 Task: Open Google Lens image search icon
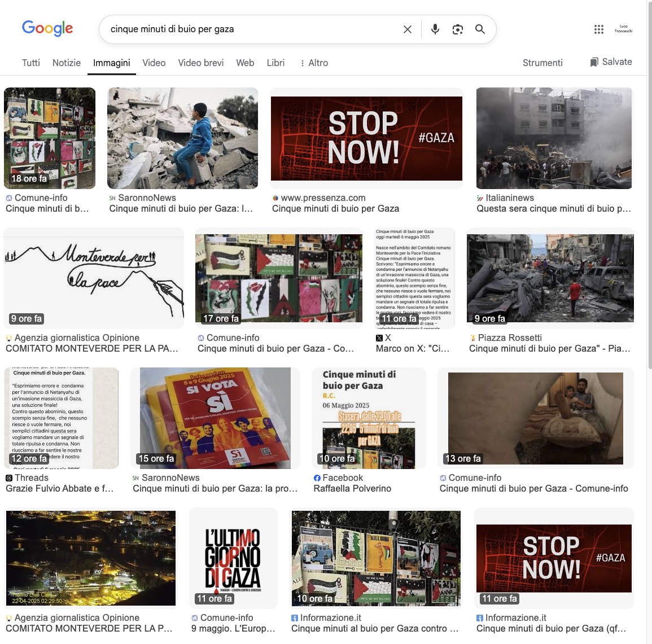tap(457, 29)
